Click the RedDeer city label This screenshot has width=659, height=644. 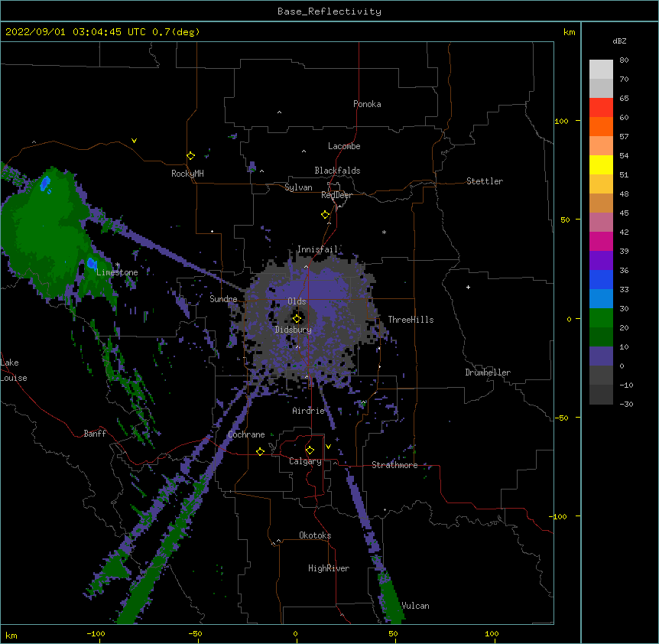click(336, 195)
